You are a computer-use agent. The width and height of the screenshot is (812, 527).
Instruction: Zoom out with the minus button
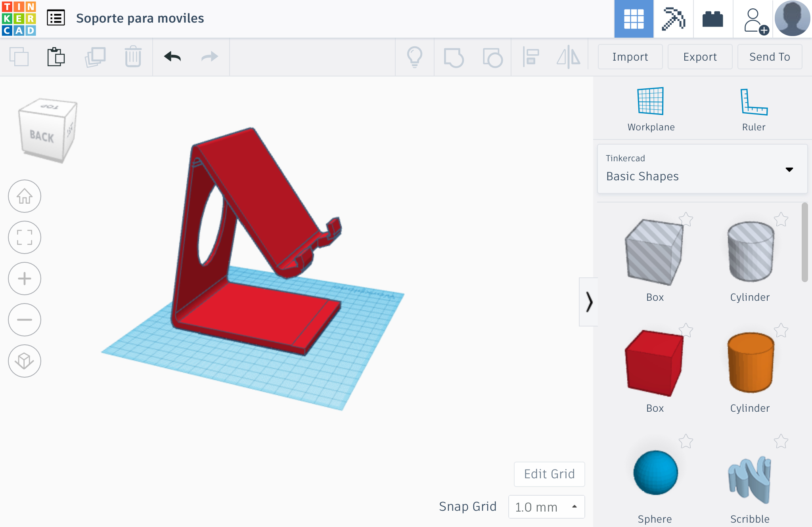(25, 320)
